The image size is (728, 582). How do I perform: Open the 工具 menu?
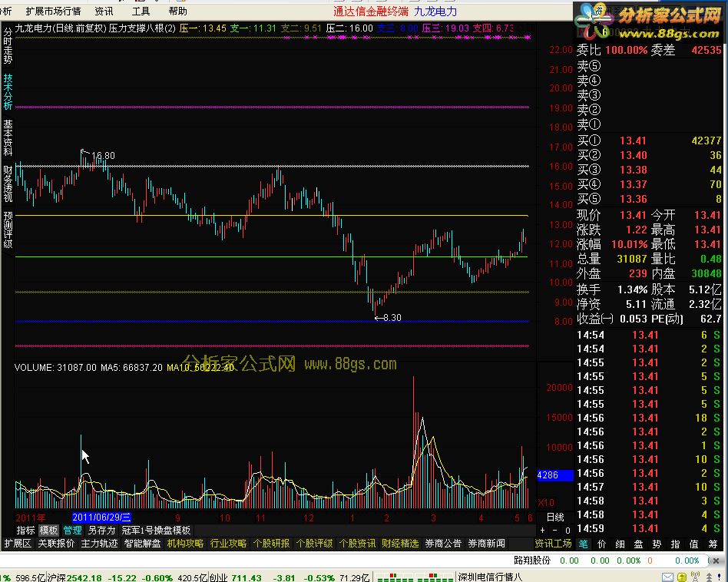pos(141,12)
